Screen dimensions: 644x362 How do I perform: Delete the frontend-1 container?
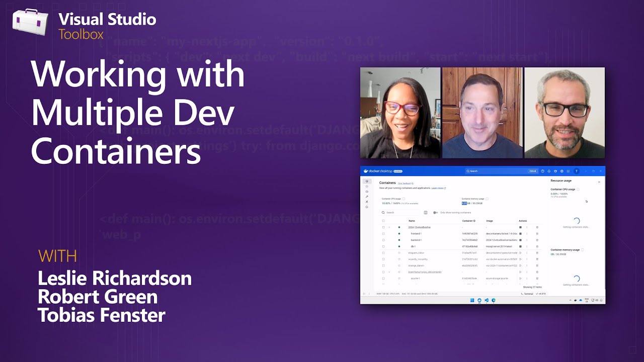pos(537,234)
